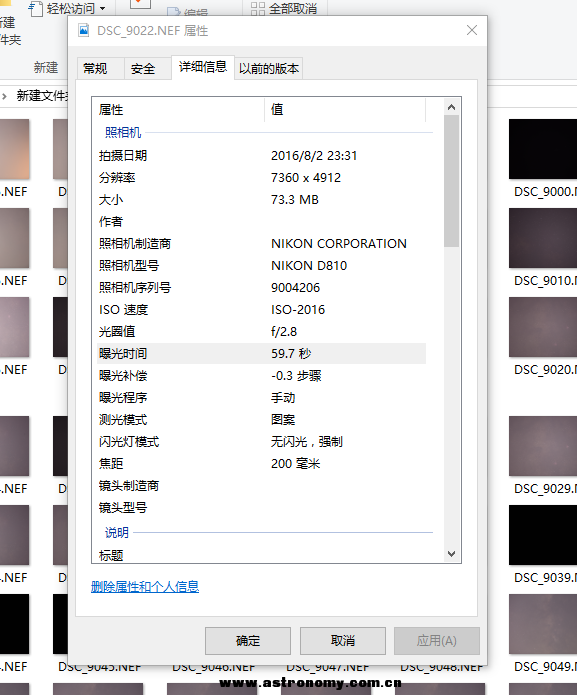
Task: Select the 详细信息 tab
Action: click(203, 67)
